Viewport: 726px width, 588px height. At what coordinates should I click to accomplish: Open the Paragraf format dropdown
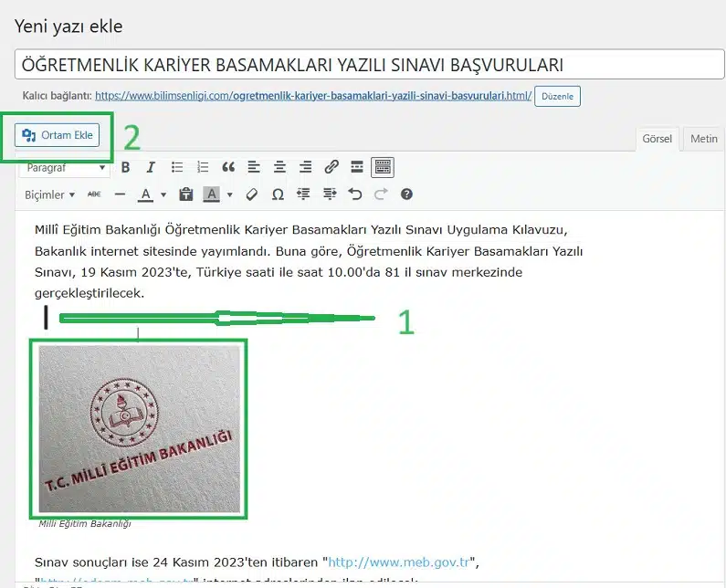[64, 168]
